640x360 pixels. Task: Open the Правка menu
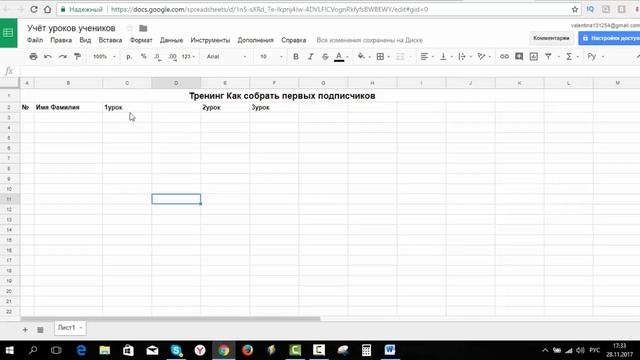tap(61, 40)
